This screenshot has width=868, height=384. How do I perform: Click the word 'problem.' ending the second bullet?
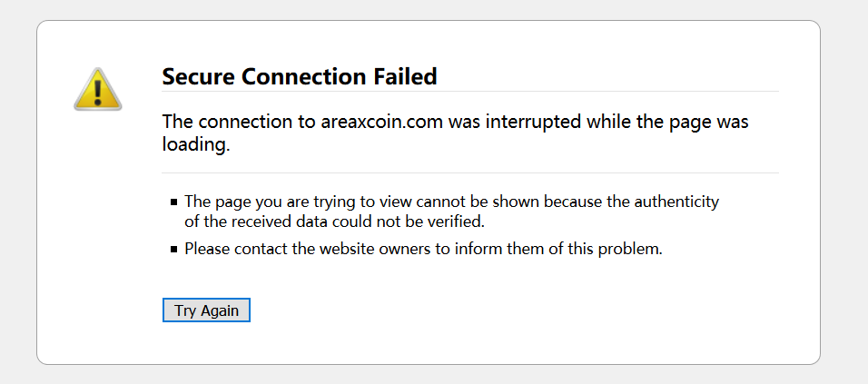[x=637, y=249]
